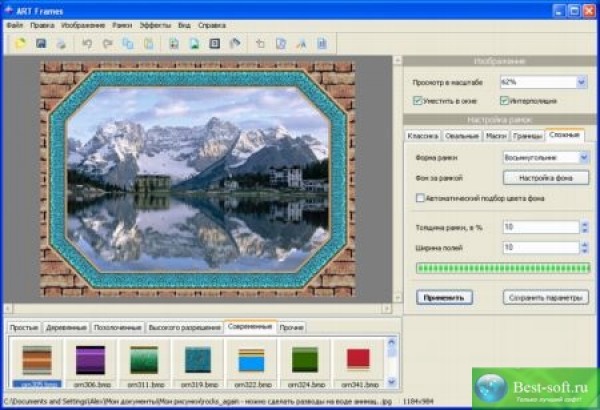The height and width of the screenshot is (410, 600).
Task: Click the save floppy disk icon
Action: [41, 43]
